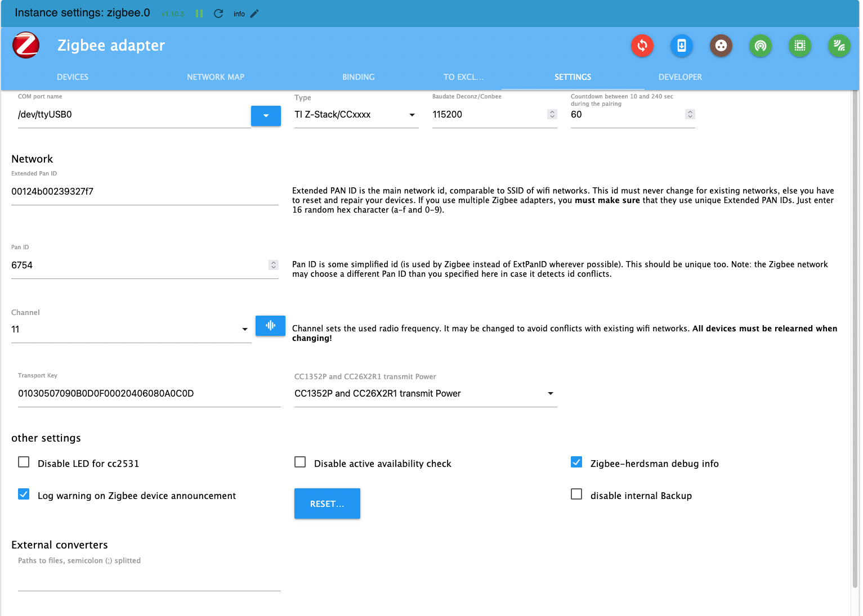Open the Binding tab
Viewport: 863px width, 616px height.
(359, 77)
